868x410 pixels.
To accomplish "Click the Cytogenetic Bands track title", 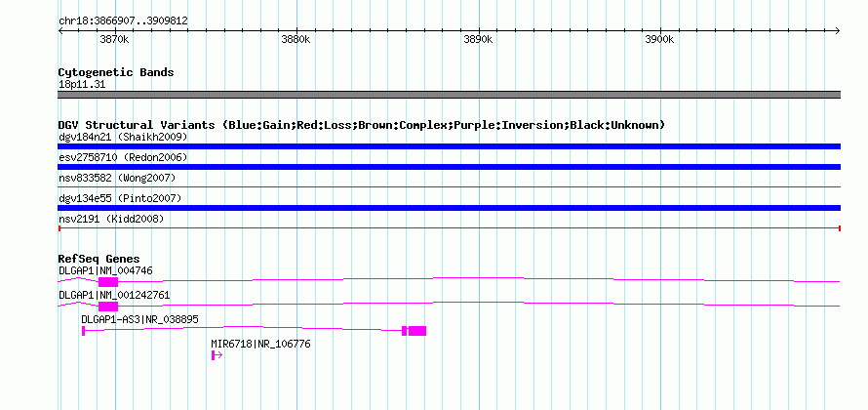I will click(116, 72).
